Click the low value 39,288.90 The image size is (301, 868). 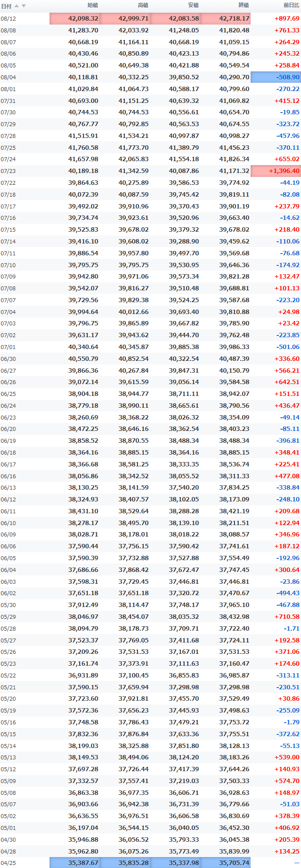click(x=184, y=241)
